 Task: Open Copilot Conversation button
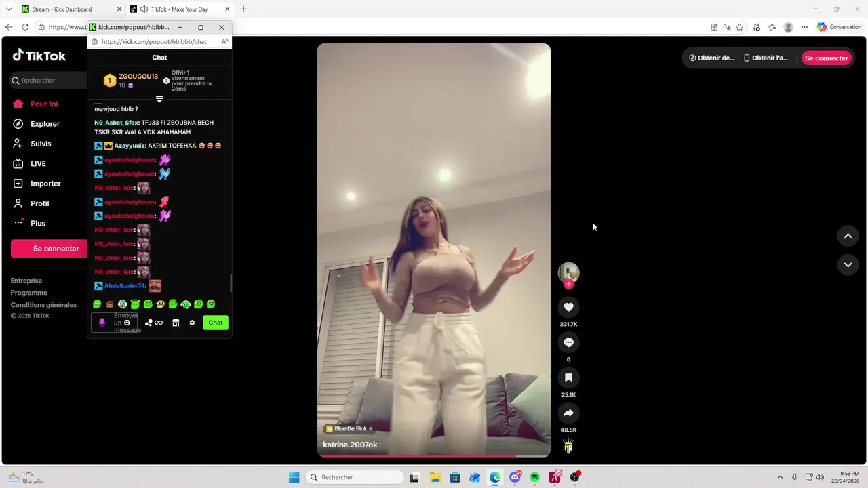[x=840, y=27]
